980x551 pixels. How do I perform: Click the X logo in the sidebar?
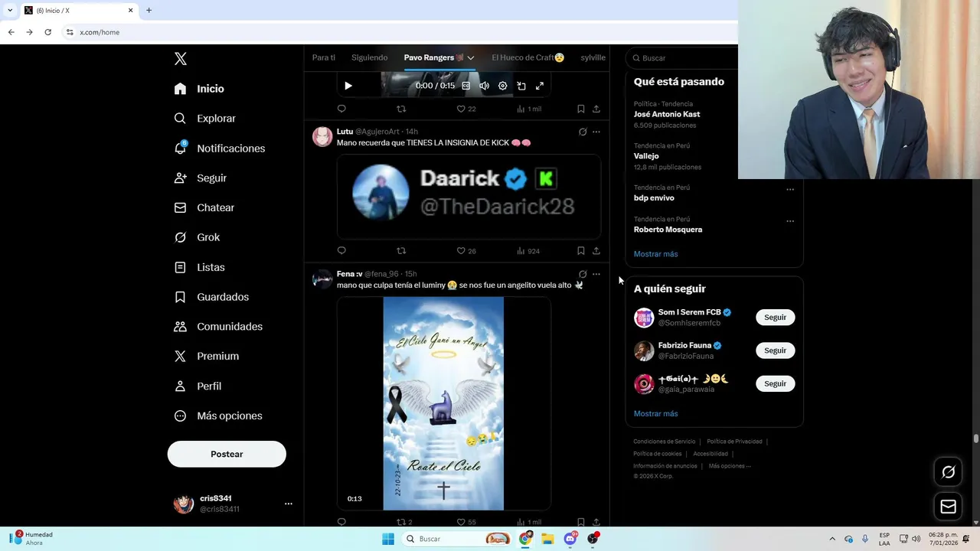(x=180, y=59)
